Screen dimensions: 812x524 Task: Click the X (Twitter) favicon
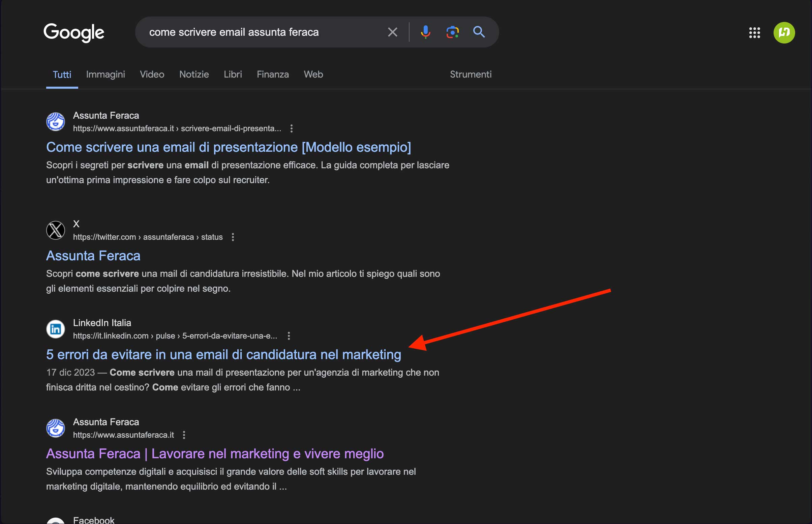pyautogui.click(x=55, y=230)
